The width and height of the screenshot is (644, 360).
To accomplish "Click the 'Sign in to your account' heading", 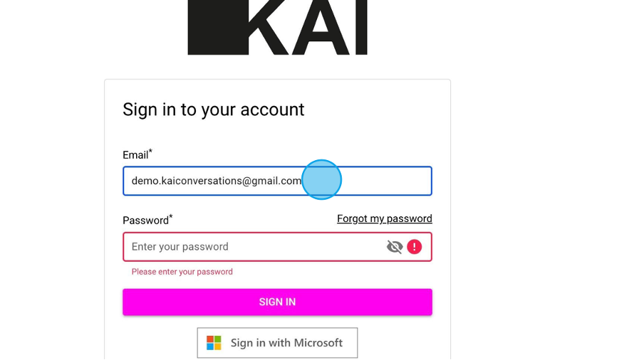I will [214, 110].
